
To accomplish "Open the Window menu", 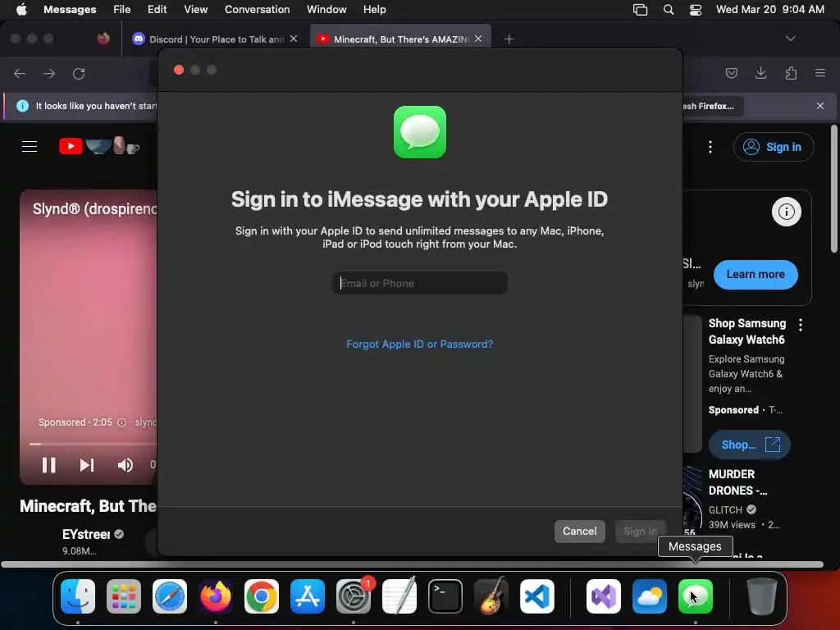I will click(x=326, y=9).
